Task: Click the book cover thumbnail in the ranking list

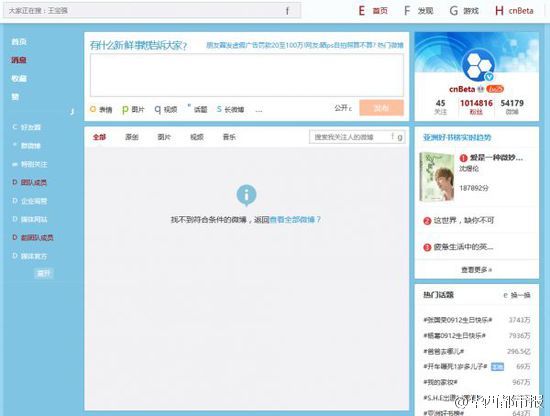Action: [437, 177]
